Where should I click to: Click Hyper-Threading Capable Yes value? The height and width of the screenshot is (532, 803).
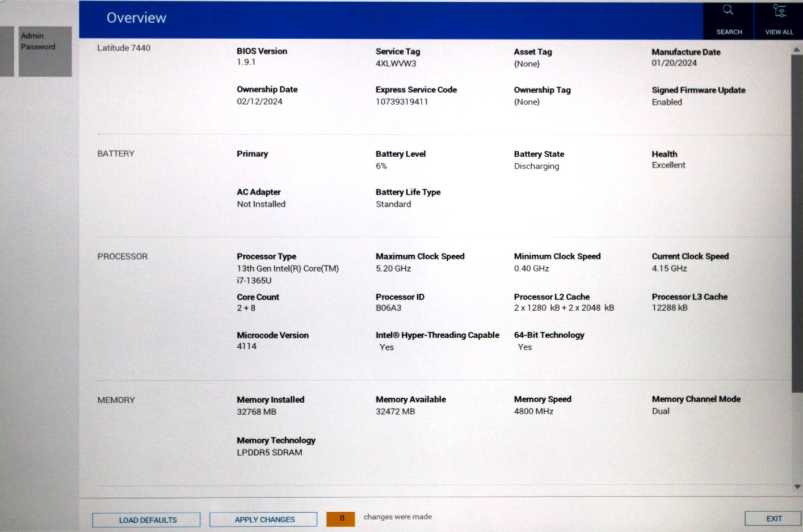coord(386,347)
